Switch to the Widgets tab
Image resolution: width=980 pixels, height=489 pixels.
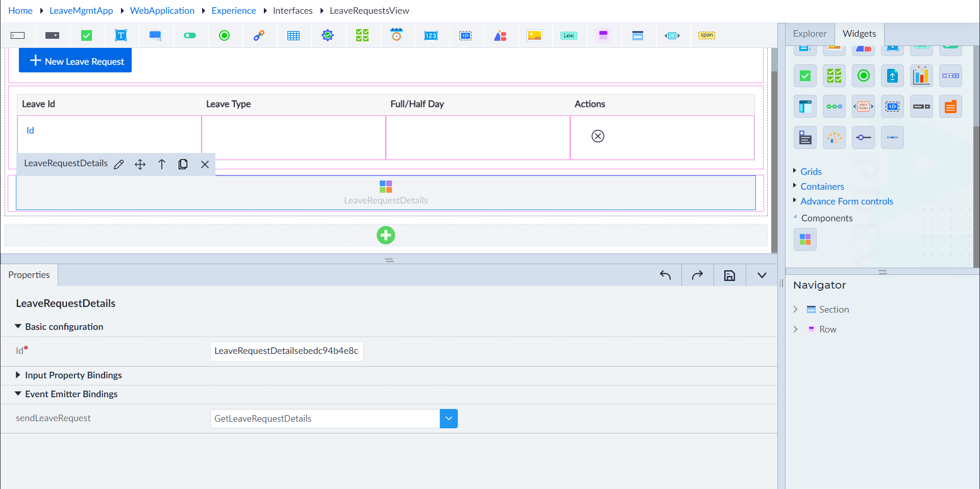click(x=859, y=34)
